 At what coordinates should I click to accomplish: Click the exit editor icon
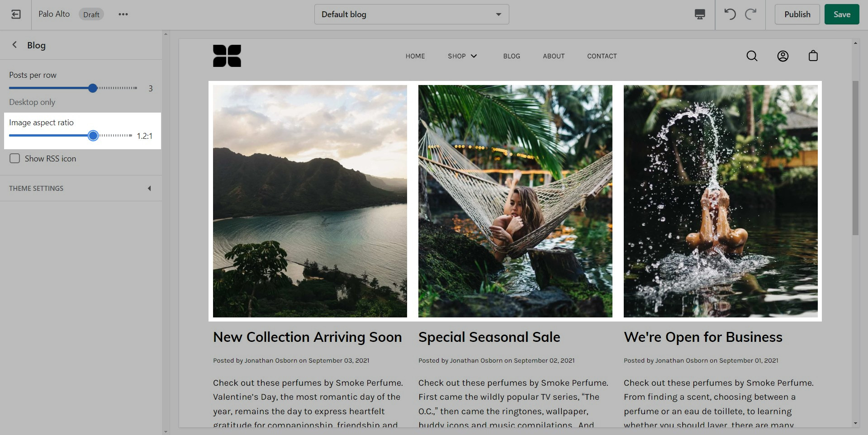[16, 14]
